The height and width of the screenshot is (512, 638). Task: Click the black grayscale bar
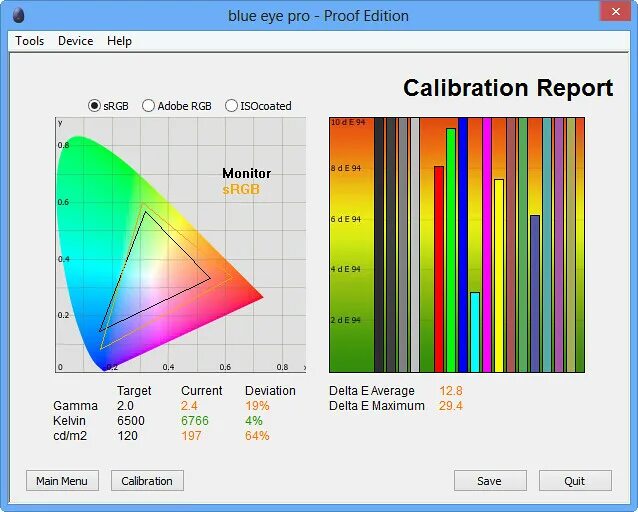point(379,245)
